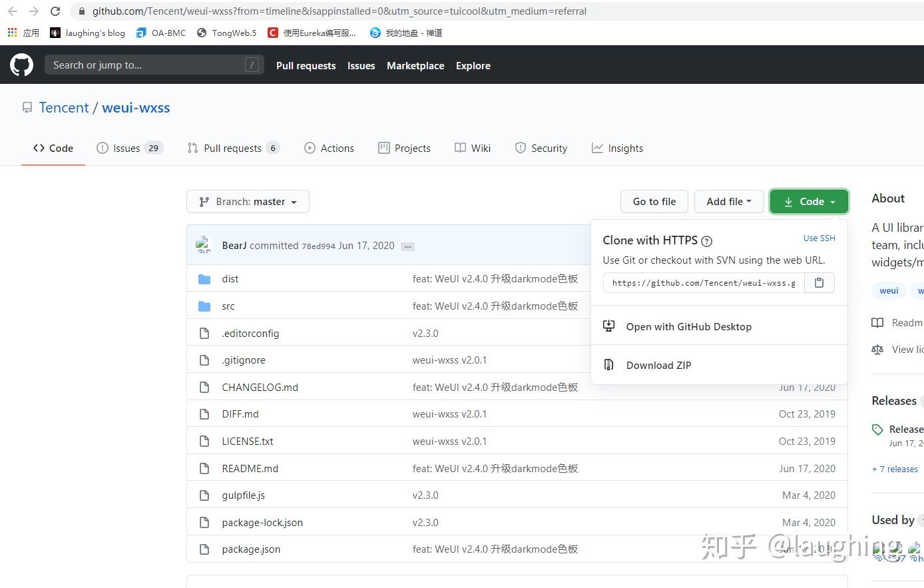Switch to the Actions tab
The image size is (924, 588).
329,148
